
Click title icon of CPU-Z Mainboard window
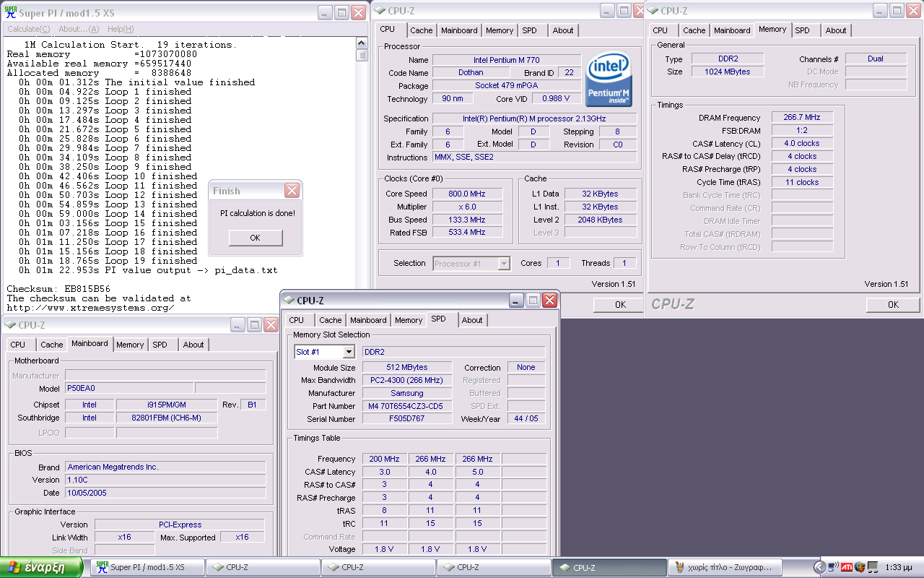click(x=10, y=325)
